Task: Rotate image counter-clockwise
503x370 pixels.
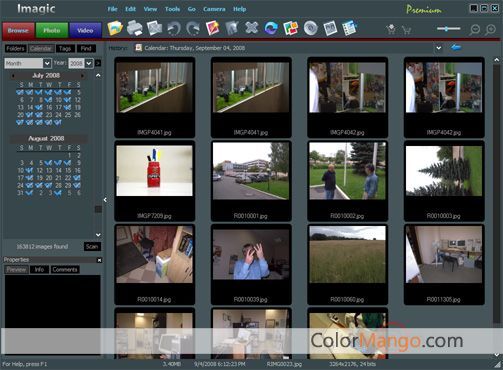Action: click(x=174, y=28)
